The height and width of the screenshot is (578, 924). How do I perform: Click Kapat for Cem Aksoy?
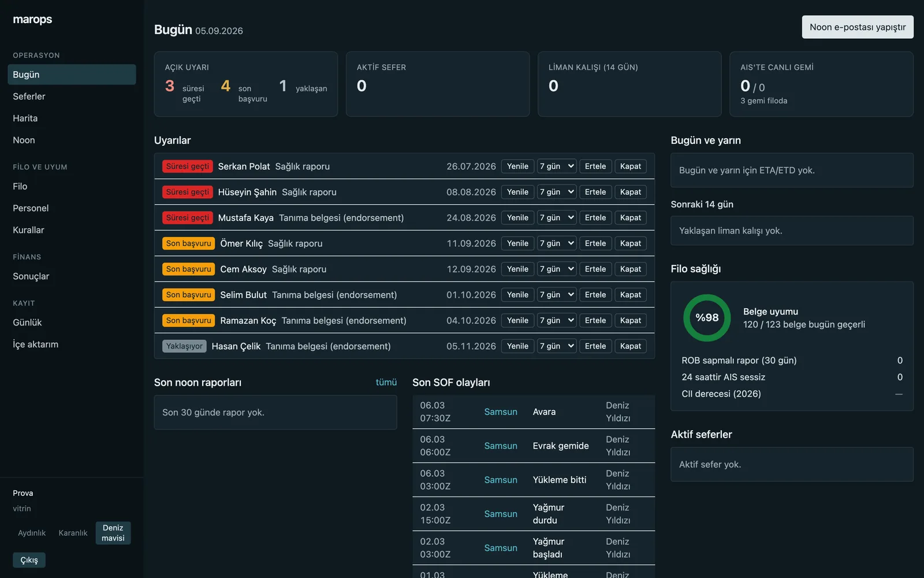coord(631,269)
